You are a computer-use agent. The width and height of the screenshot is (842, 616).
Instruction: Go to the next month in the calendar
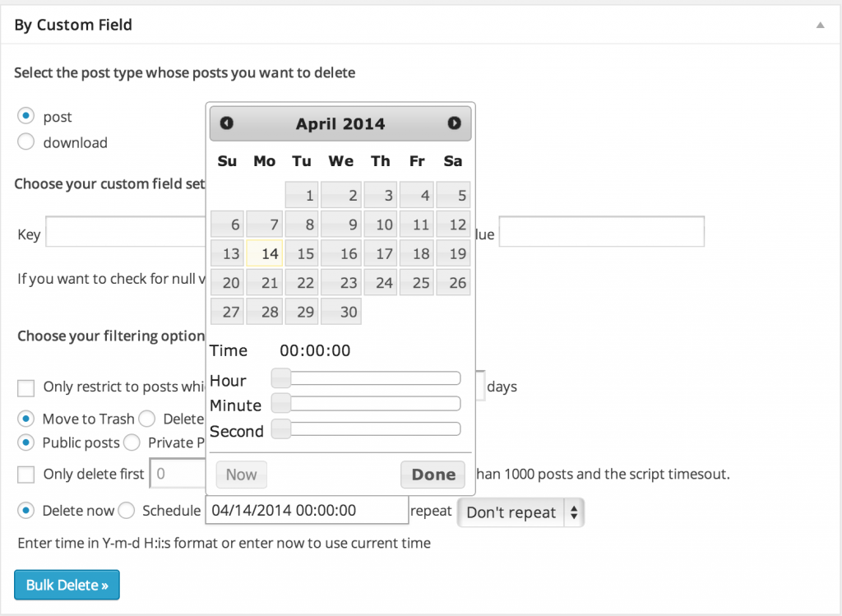pos(454,123)
